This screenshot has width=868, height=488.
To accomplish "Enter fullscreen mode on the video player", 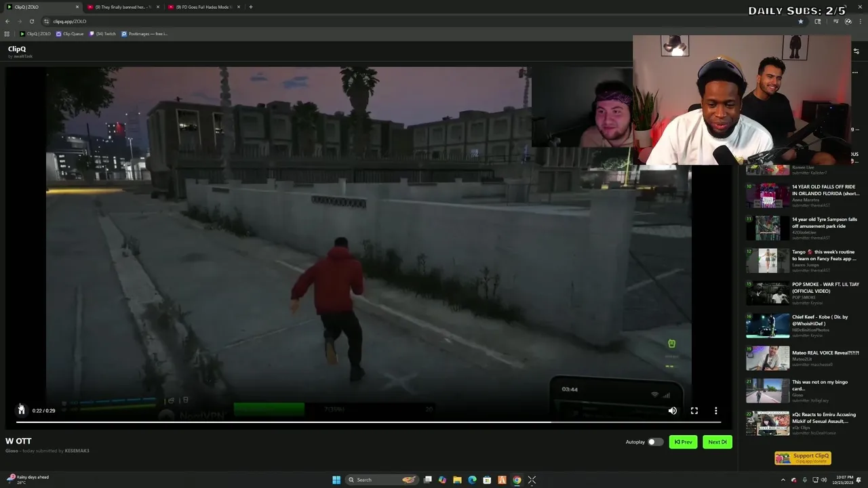I will point(694,411).
